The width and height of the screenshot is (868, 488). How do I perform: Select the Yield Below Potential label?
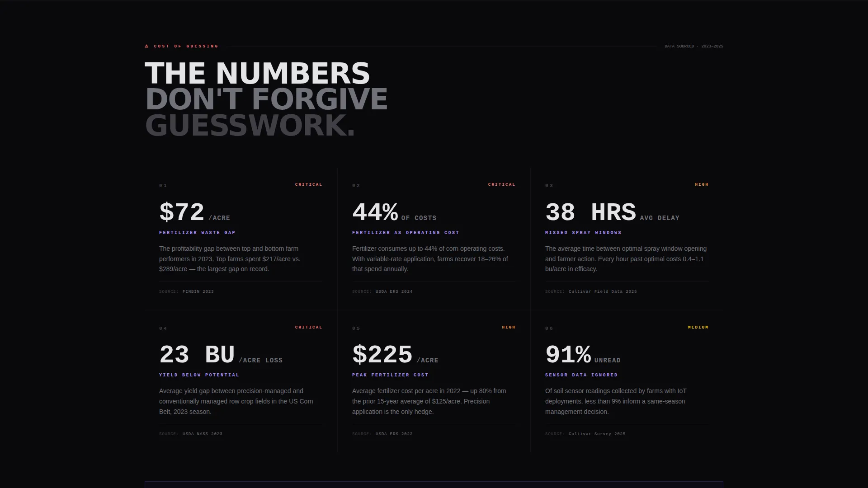[199, 375]
